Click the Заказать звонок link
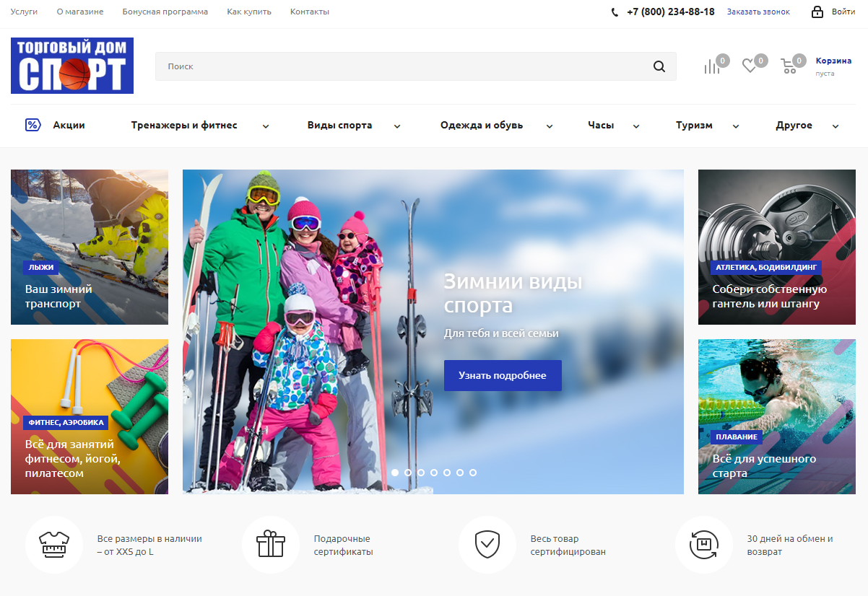868x596 pixels. (x=758, y=12)
